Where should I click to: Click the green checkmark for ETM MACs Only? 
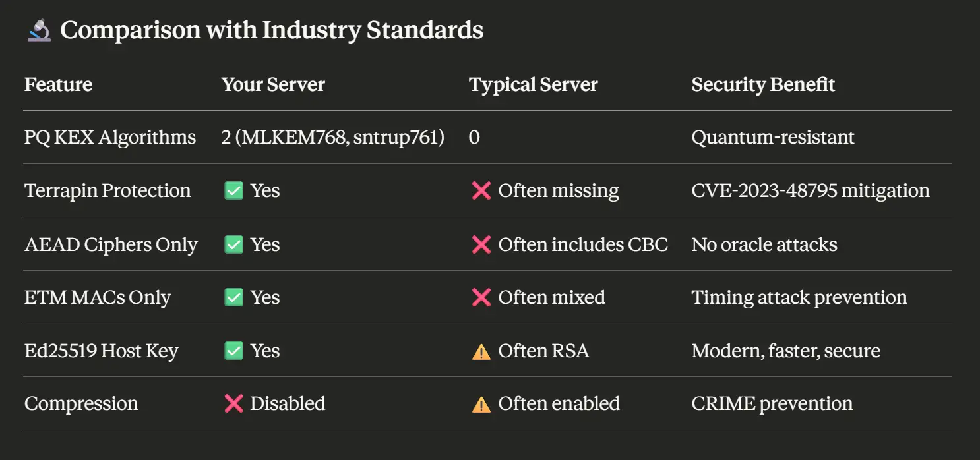click(233, 298)
